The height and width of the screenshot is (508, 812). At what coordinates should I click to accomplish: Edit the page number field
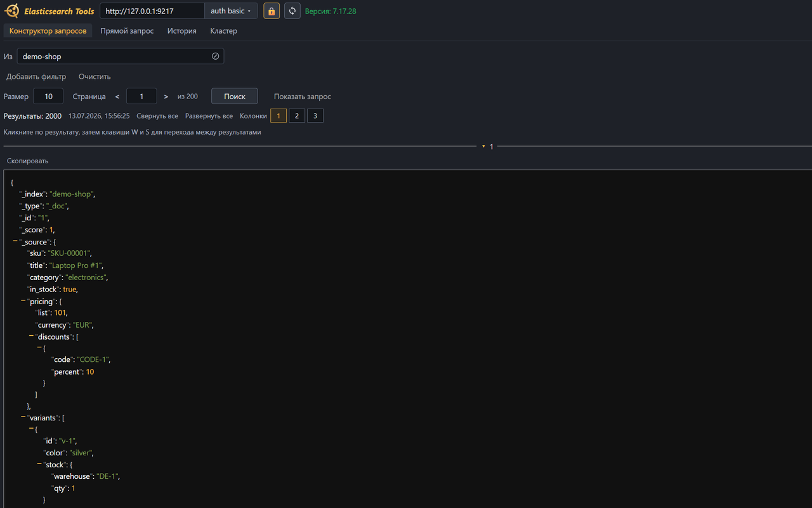coord(141,97)
